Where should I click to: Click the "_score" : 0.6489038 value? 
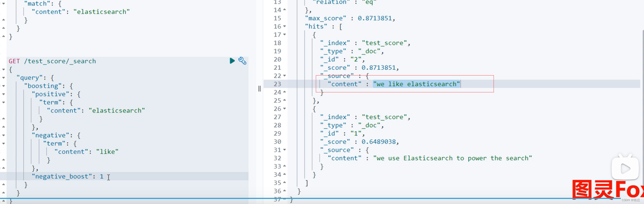pos(378,142)
